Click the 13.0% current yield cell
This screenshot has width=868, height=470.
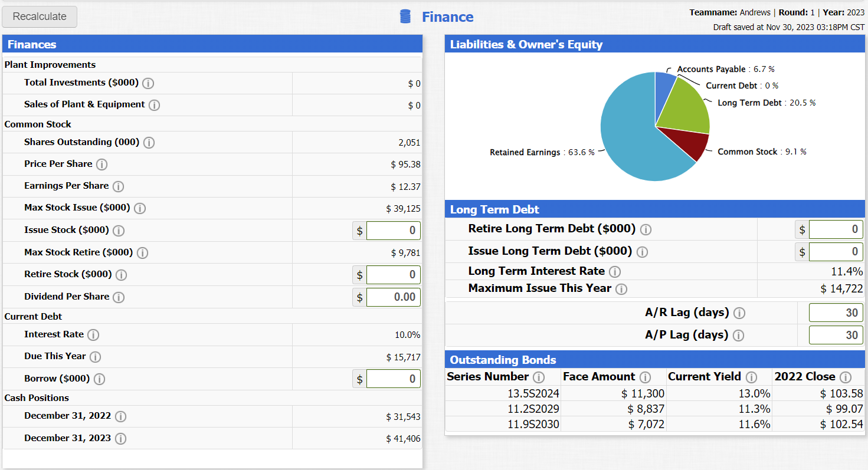[x=755, y=393]
